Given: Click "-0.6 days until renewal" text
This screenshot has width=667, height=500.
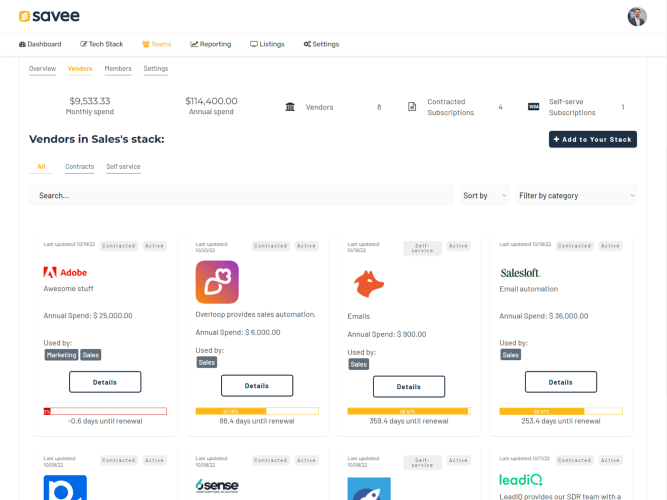Looking at the screenshot, I should [x=105, y=421].
